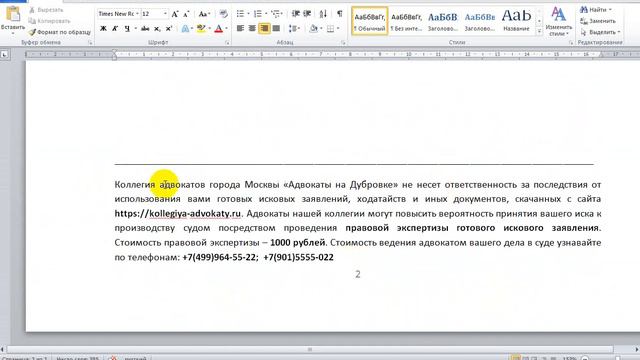Click the line spacing icon
640x360 pixels.
coord(292,29)
